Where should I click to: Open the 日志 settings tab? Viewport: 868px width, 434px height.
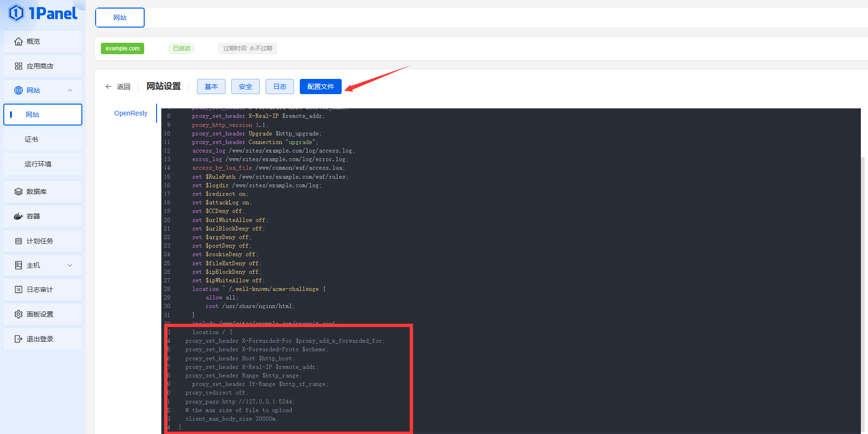click(280, 87)
